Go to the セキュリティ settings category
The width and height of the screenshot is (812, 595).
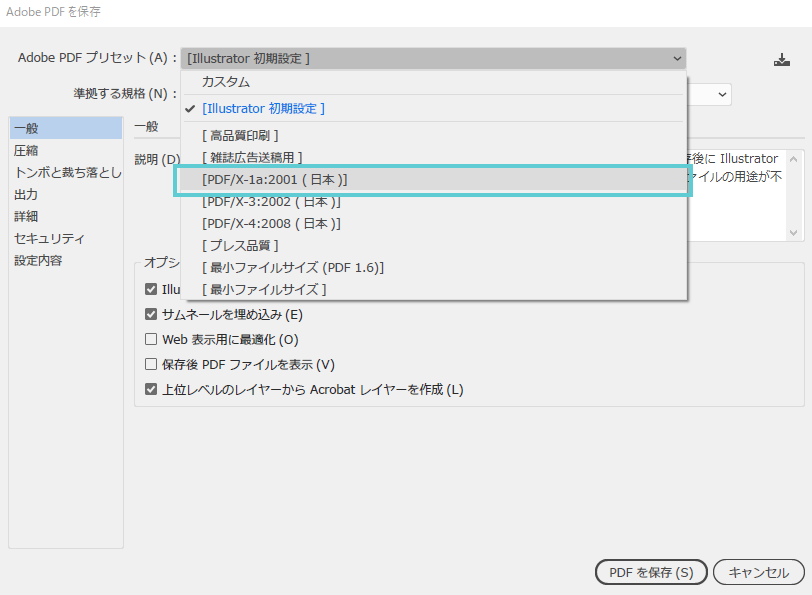click(x=49, y=238)
